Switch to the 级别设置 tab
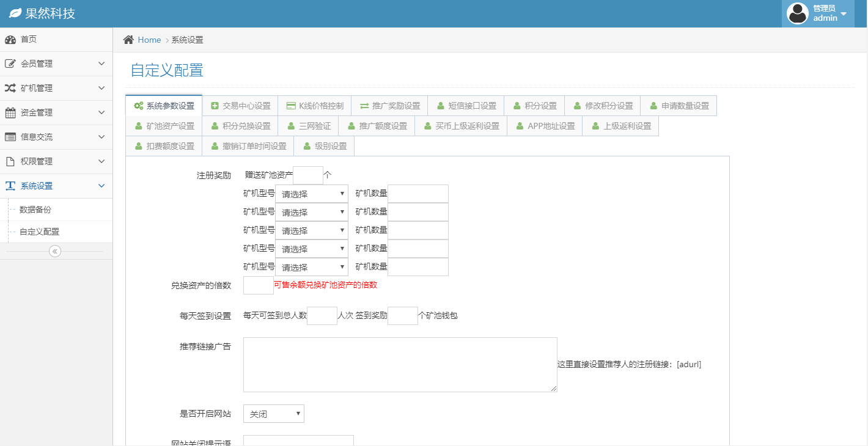The width and height of the screenshot is (868, 446). [324, 146]
